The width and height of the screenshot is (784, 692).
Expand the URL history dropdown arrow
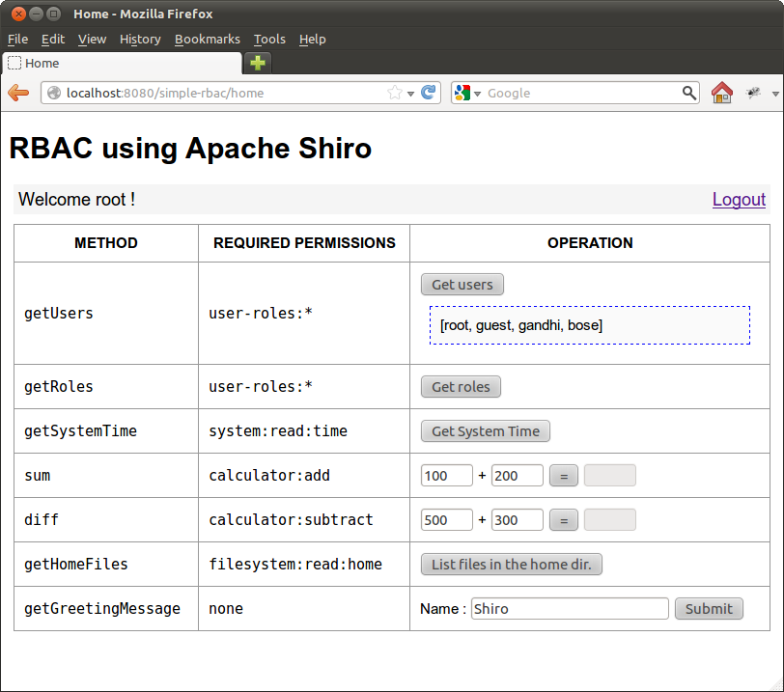point(411,94)
